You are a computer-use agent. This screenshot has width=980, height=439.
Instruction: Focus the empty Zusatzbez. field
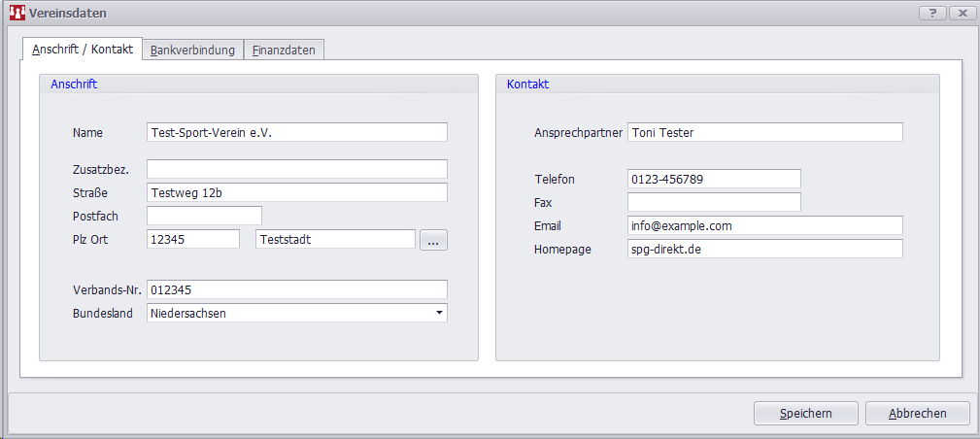296,169
